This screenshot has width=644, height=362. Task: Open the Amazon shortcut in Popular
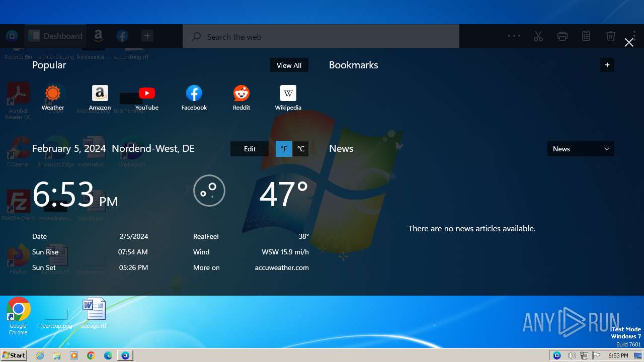tap(100, 98)
